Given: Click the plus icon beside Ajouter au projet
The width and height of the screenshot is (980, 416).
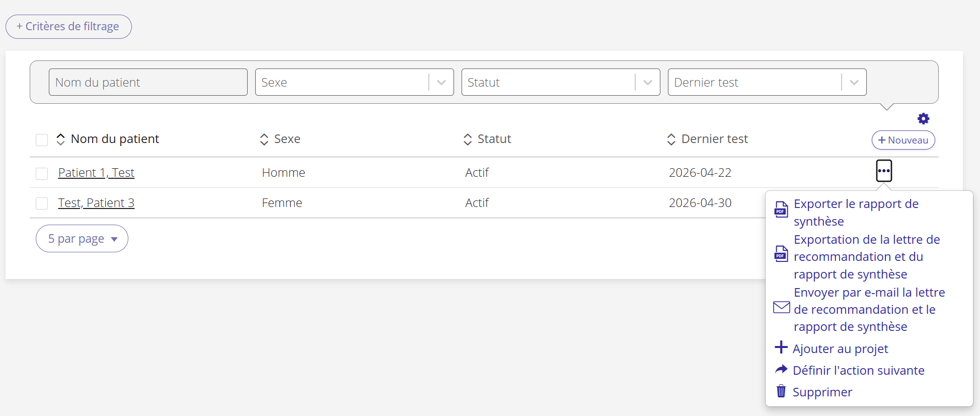Looking at the screenshot, I should coord(781,347).
